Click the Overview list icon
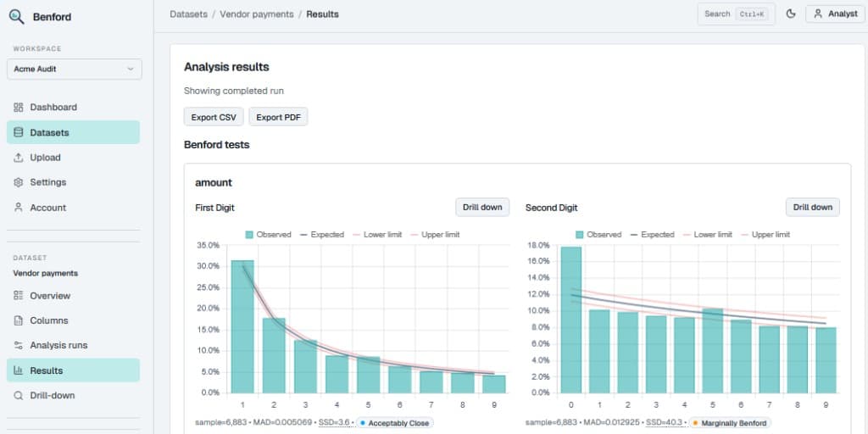The height and width of the screenshot is (434, 868). tap(19, 296)
